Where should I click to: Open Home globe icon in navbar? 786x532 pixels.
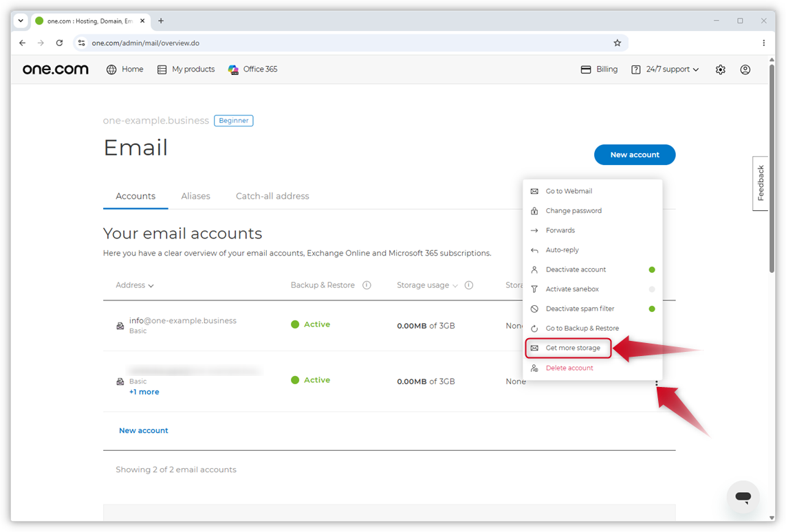pos(111,69)
